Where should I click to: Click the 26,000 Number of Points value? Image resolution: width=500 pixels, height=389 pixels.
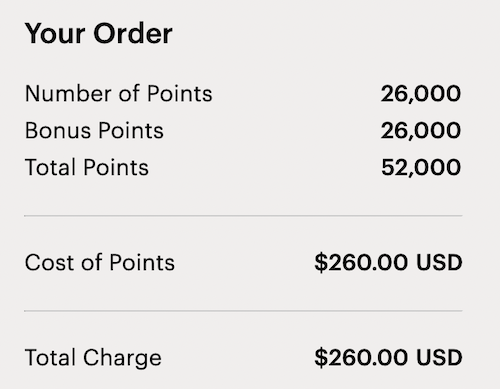pos(421,94)
